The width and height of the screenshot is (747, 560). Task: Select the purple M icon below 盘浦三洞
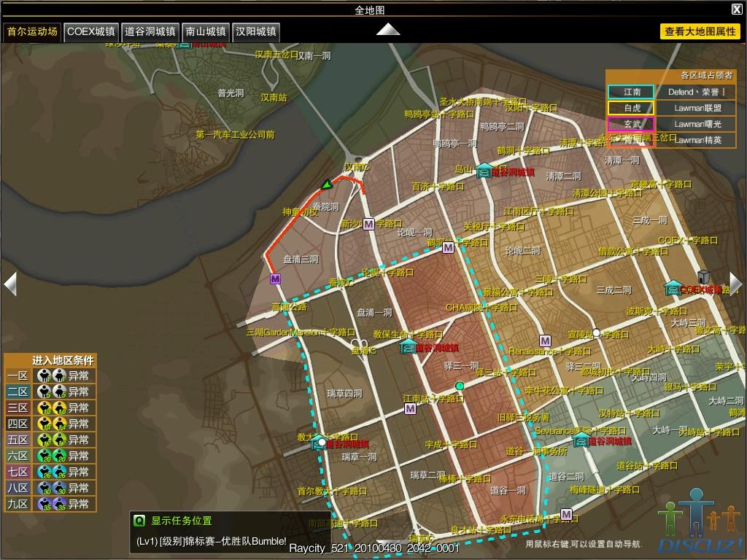[275, 279]
